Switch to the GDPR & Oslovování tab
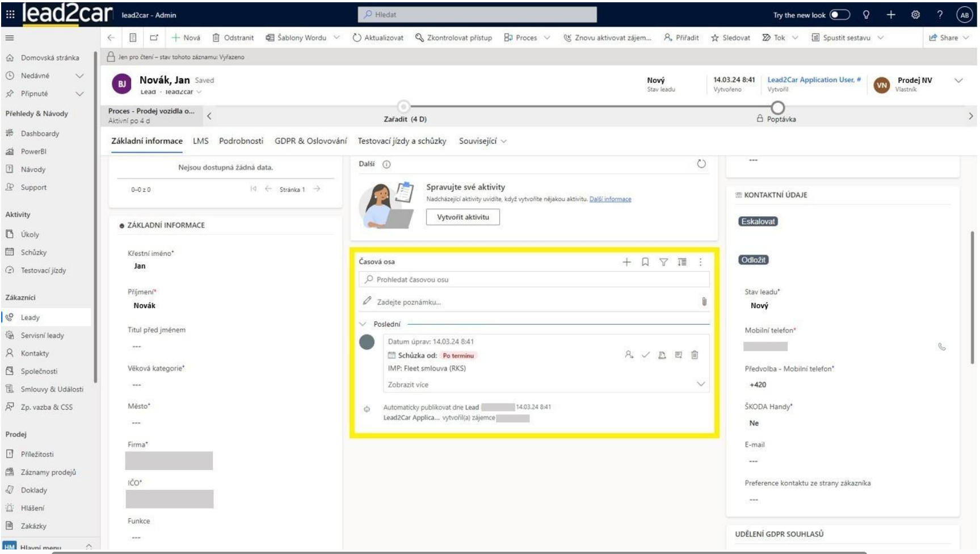 [310, 141]
